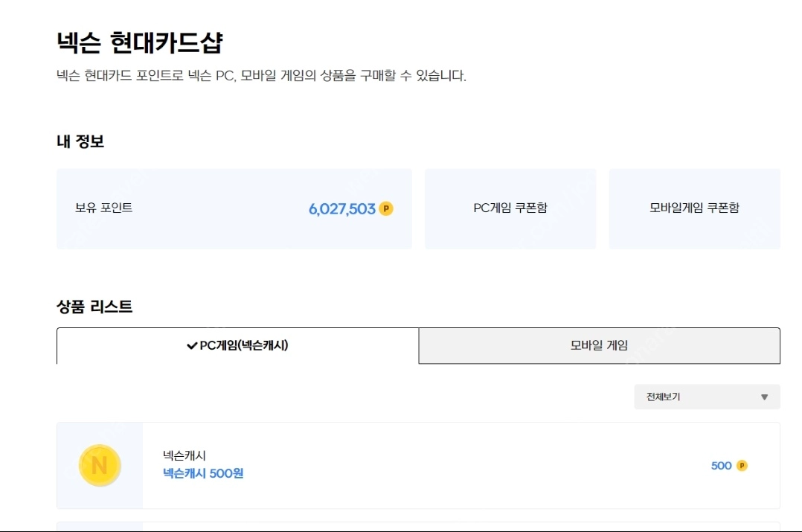
Task: Click the checkmark on PC게임(넥슨캐시) tab
Action: [192, 346]
